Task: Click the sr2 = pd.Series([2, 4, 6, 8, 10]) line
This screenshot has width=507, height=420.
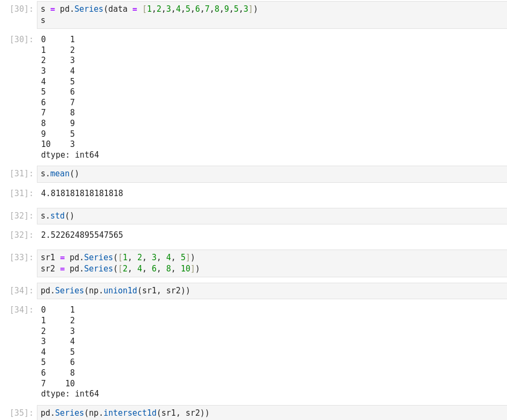Action: (x=120, y=269)
